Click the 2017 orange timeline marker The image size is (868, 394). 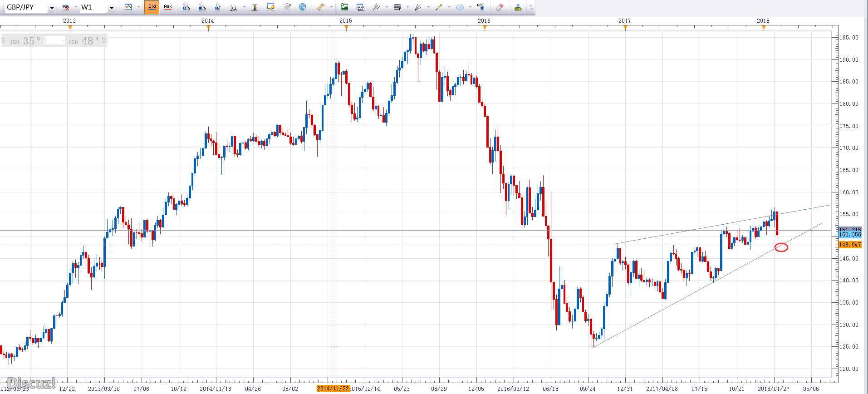626,28
